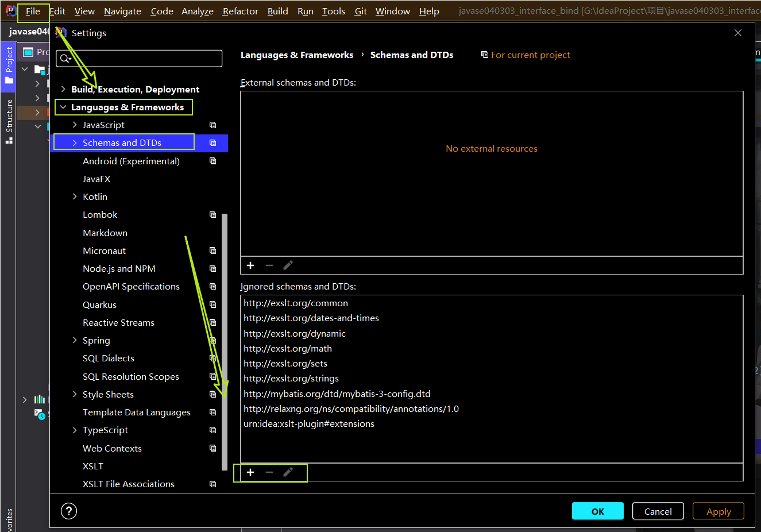Expand the Spring settings node
This screenshot has height=532, width=761.
tap(75, 340)
